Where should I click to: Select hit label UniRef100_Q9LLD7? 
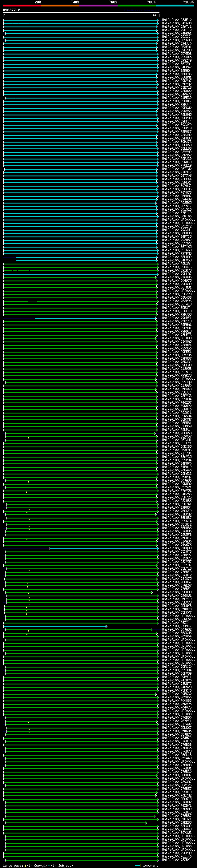[176, 274]
